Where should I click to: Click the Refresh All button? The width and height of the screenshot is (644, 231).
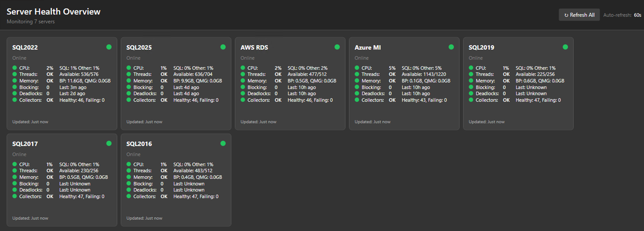coord(579,15)
